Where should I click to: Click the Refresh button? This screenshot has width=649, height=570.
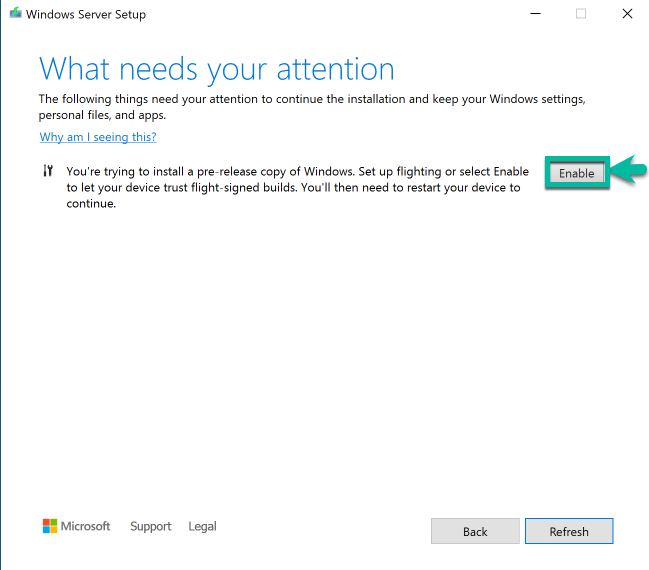pyautogui.click(x=569, y=531)
